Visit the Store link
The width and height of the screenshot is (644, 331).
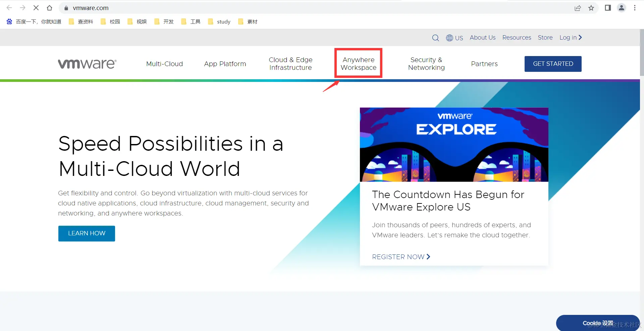tap(545, 38)
